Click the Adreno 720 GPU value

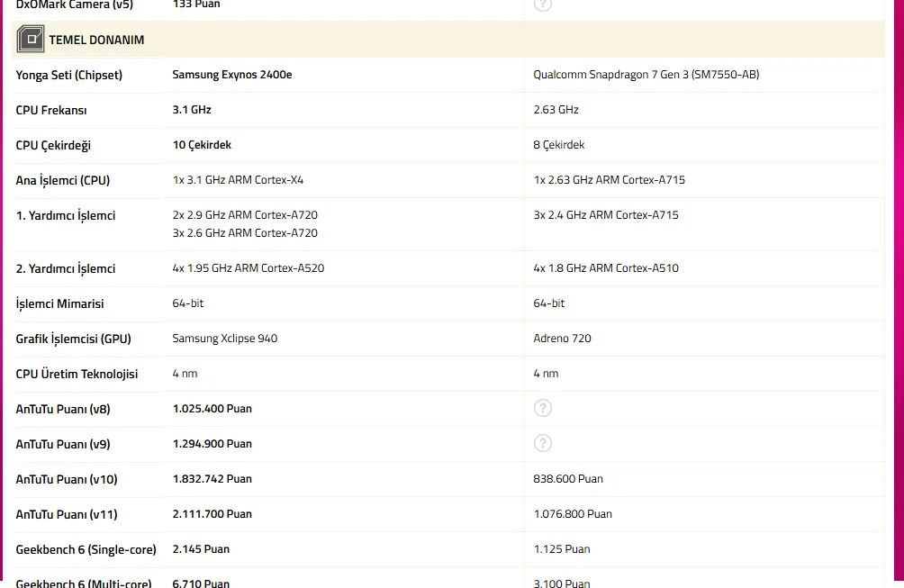pyautogui.click(x=562, y=339)
